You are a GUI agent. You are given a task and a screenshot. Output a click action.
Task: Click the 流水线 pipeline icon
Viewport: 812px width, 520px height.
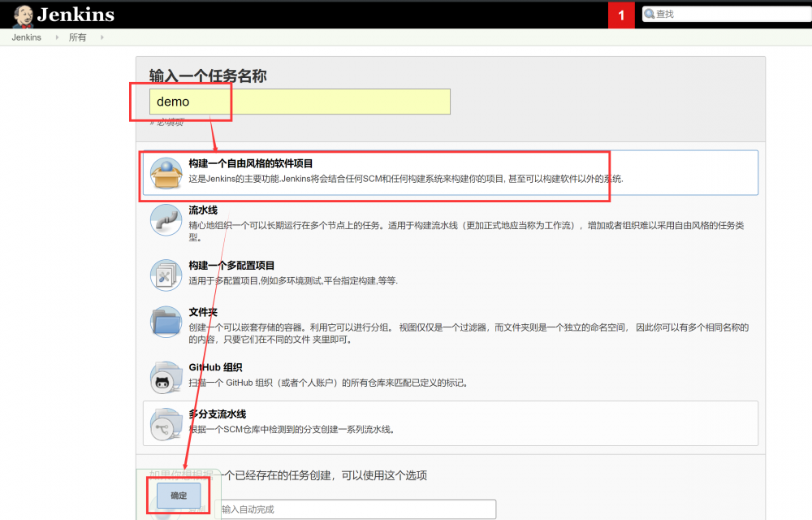tap(166, 221)
